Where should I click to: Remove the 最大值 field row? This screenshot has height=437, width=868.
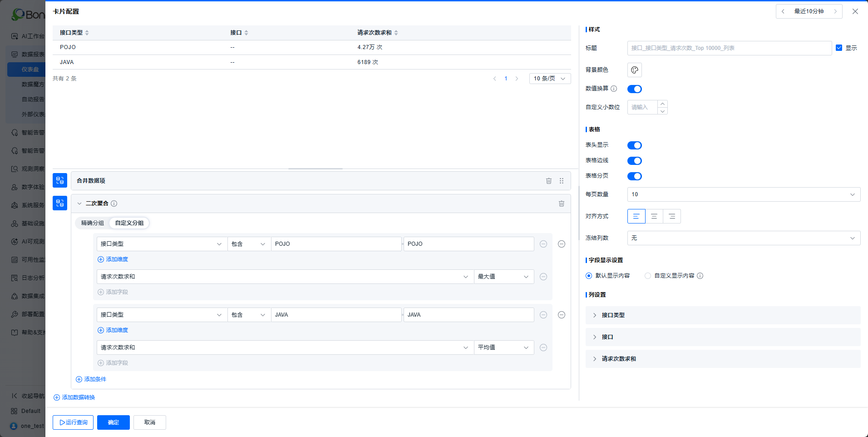[543, 277]
